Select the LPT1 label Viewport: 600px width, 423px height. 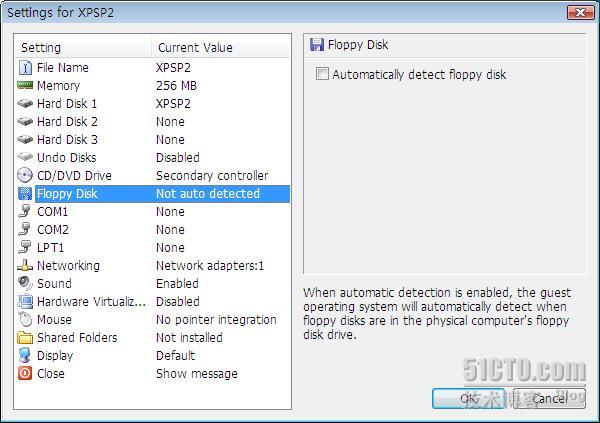[x=50, y=248]
